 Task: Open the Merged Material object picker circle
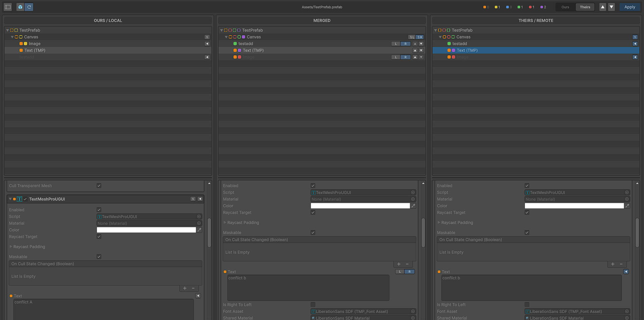pos(413,199)
